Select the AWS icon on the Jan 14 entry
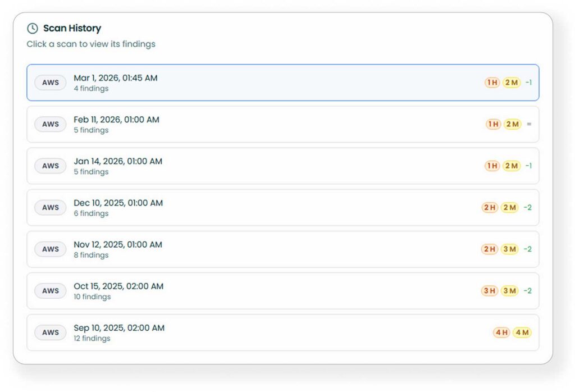This screenshot has height=392, width=575. click(50, 166)
